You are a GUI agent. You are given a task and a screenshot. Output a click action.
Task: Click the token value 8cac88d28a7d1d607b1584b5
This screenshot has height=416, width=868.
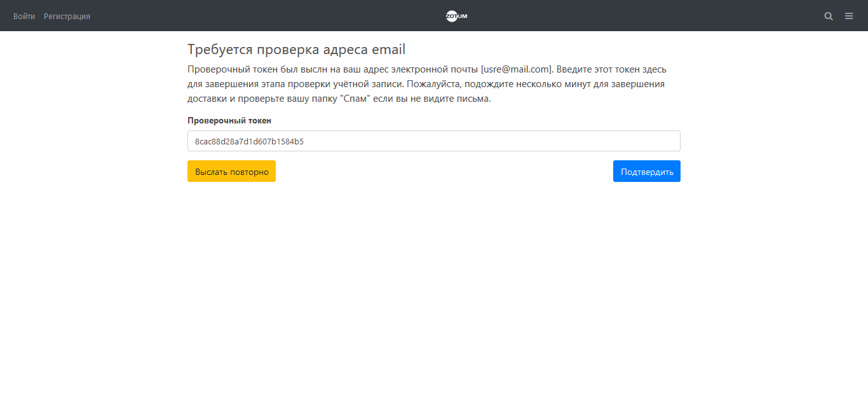[249, 141]
